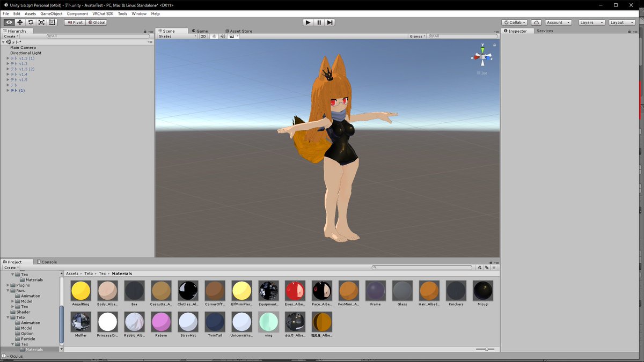Click Teto in the breadcrumb path
The height and width of the screenshot is (362, 644).
pyautogui.click(x=89, y=274)
